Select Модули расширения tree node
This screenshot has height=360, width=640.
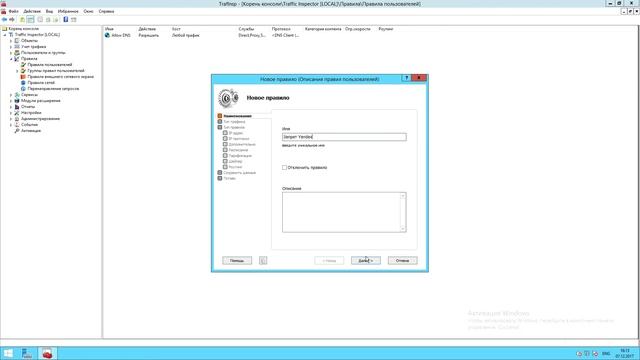point(40,101)
